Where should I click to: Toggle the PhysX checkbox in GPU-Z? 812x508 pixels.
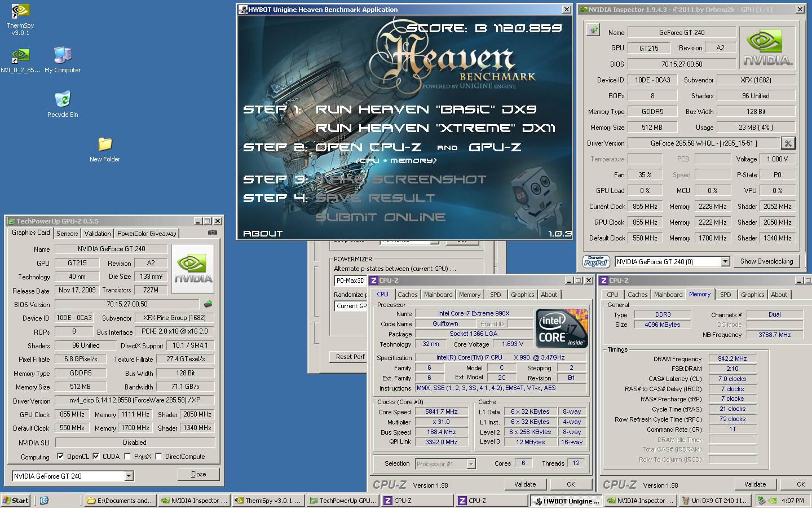[127, 456]
